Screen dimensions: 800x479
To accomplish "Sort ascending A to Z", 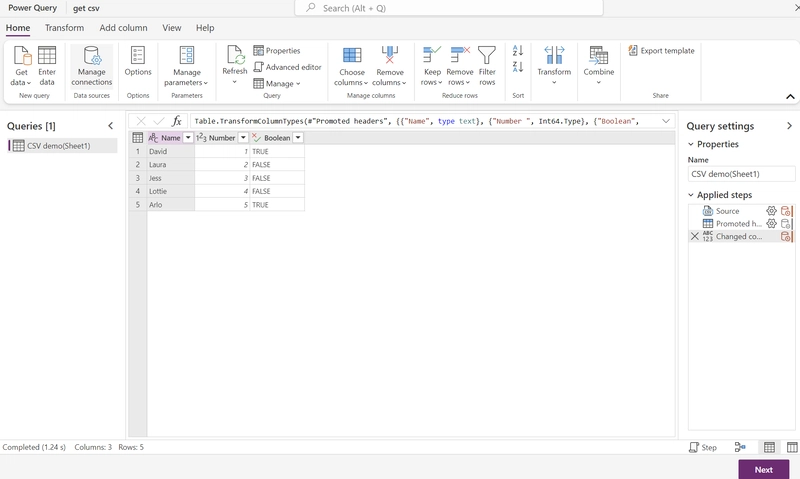I will click(518, 51).
